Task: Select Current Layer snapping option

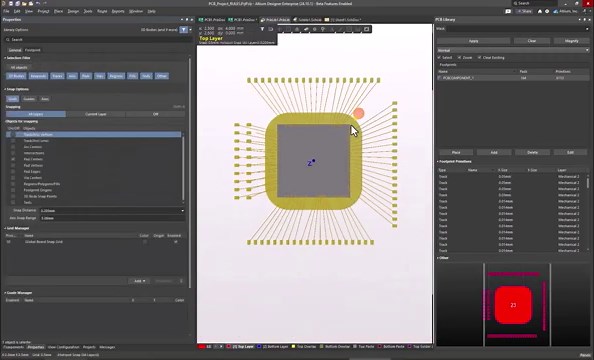Action: [96, 114]
